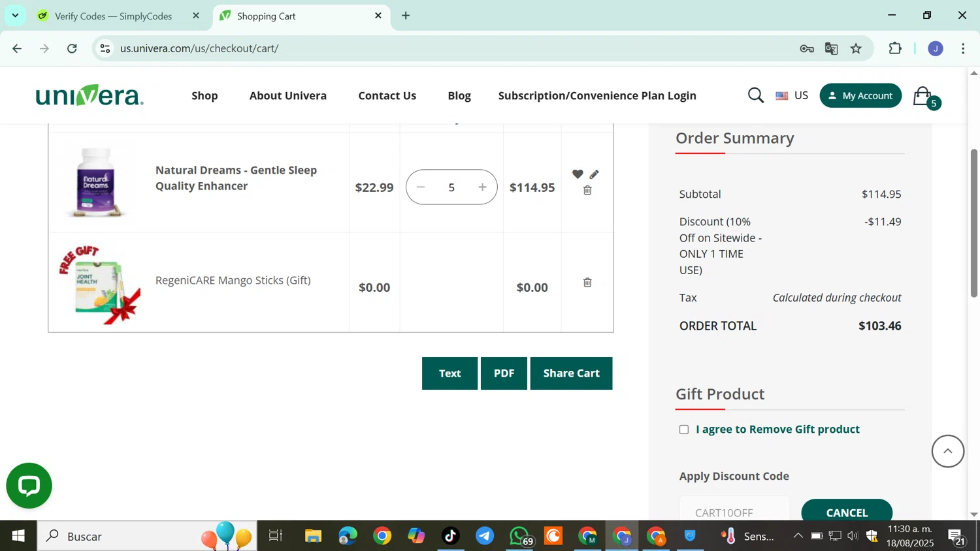Open tab search dropdown arrow
This screenshot has height=551, width=980.
click(x=15, y=16)
